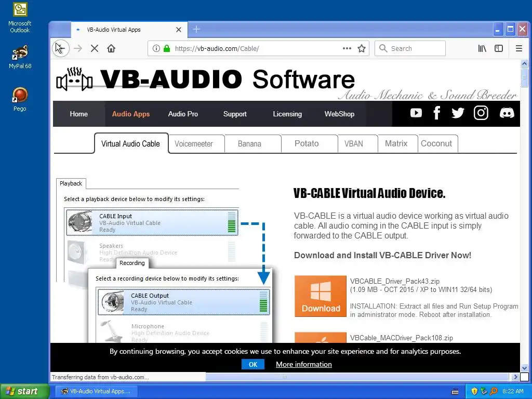The height and width of the screenshot is (399, 532).
Task: Click the browser Search field
Action: pos(410,48)
